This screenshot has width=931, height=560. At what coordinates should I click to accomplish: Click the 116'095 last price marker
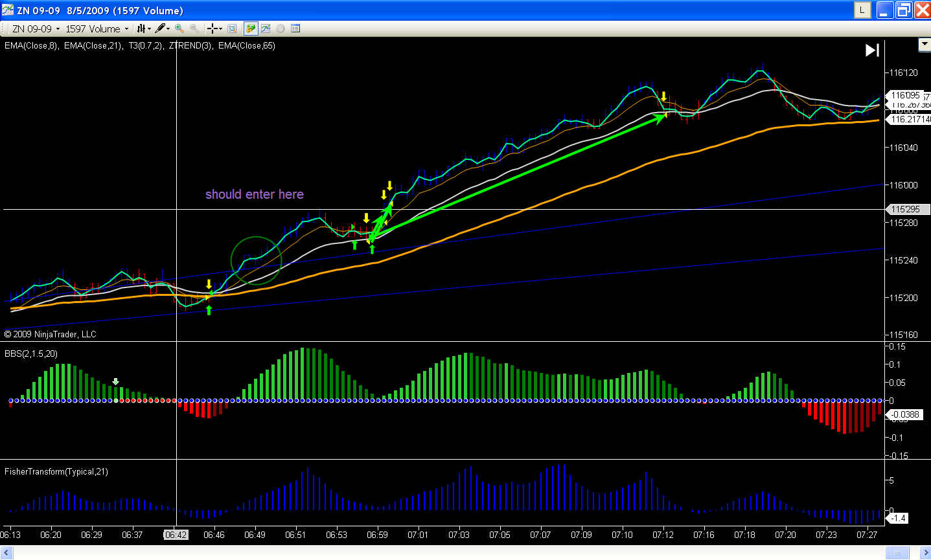coord(905,95)
